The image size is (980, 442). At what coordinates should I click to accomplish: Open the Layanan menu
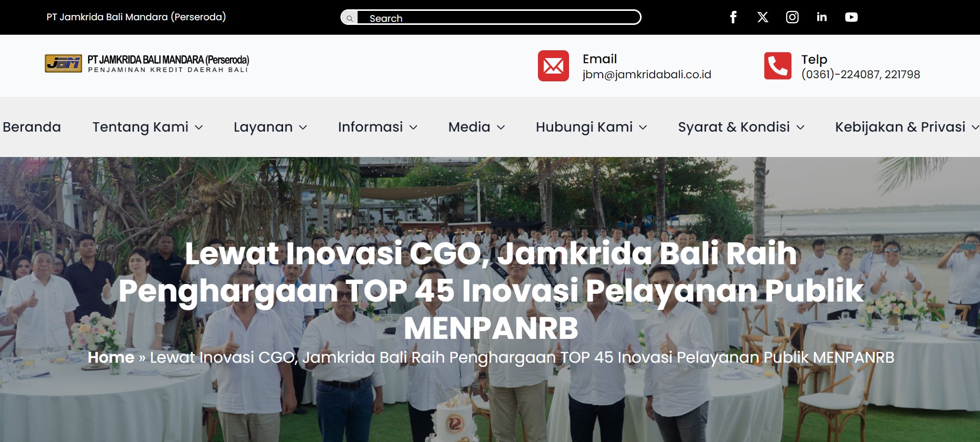(271, 127)
